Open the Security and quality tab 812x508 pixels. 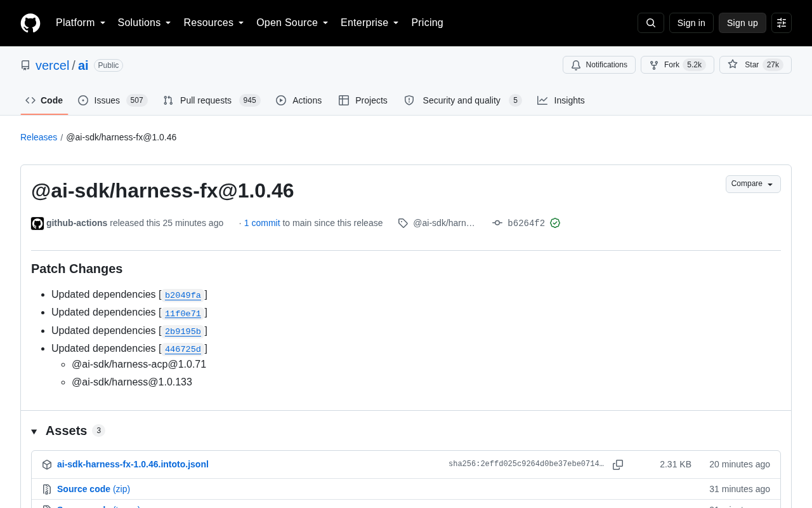(462, 100)
